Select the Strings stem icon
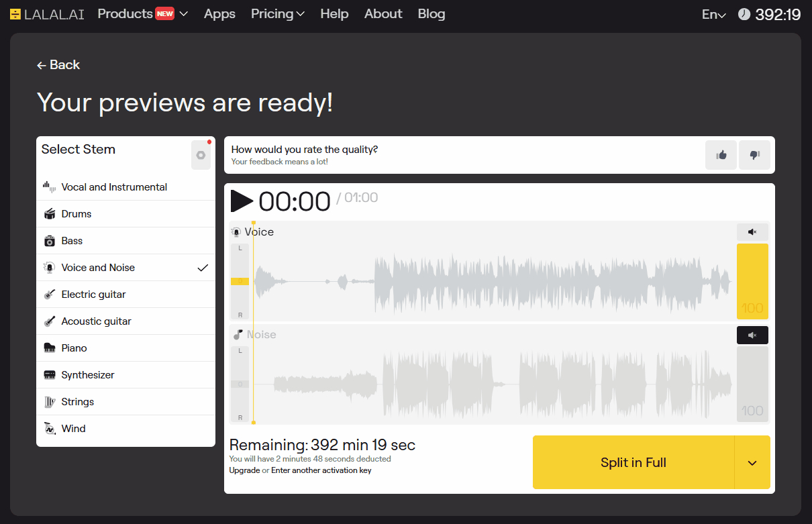The width and height of the screenshot is (812, 524). coord(50,402)
